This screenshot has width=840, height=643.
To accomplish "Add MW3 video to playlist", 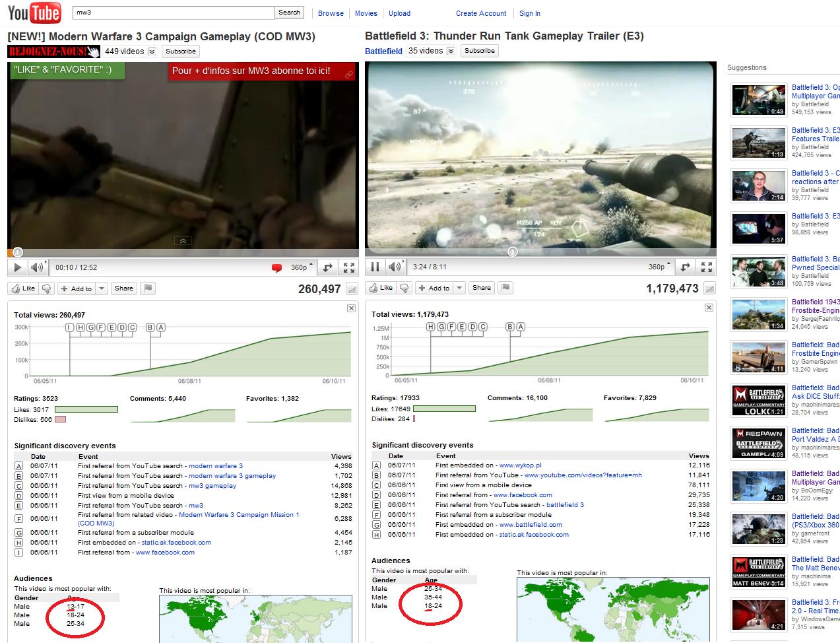I will (x=77, y=288).
